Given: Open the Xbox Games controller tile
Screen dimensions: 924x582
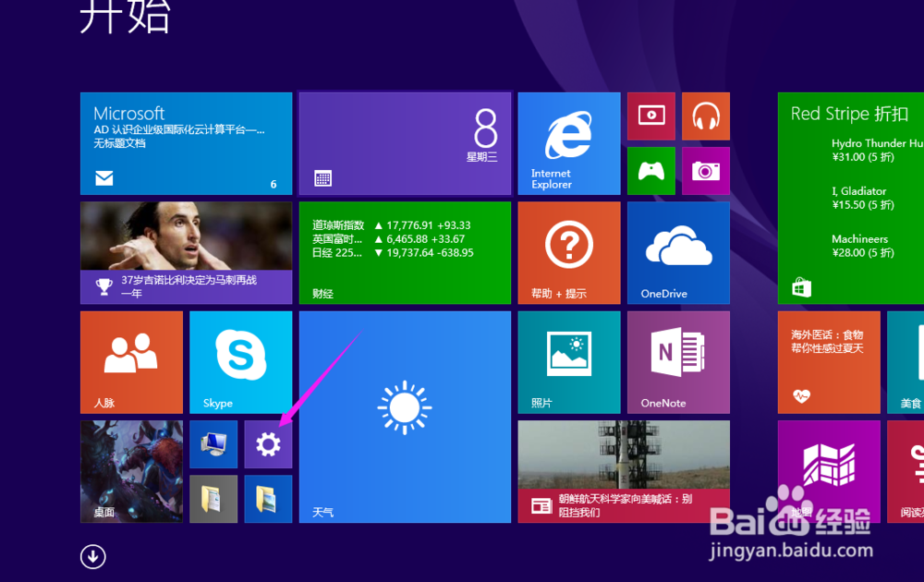Looking at the screenshot, I should tap(651, 171).
